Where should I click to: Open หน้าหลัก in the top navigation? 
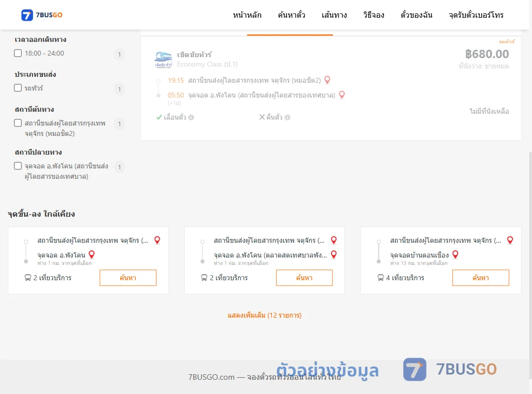[247, 15]
